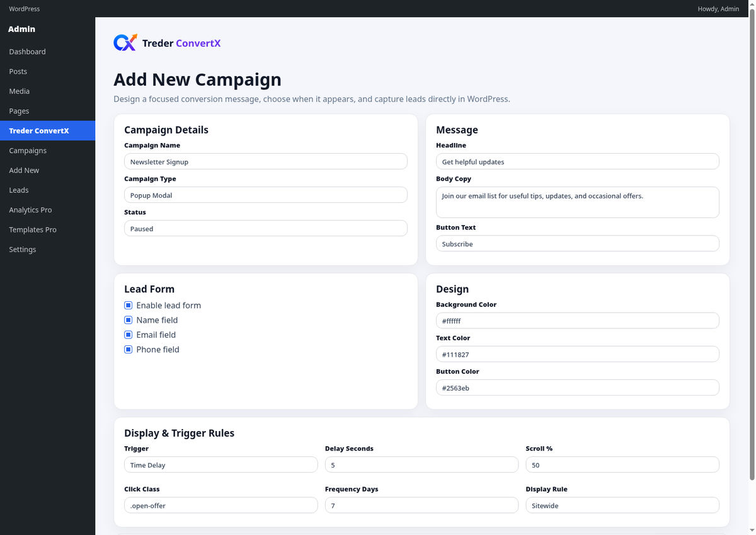Click the Button Color field showing #2563eb
Viewport: 756px width, 535px height.
click(578, 388)
